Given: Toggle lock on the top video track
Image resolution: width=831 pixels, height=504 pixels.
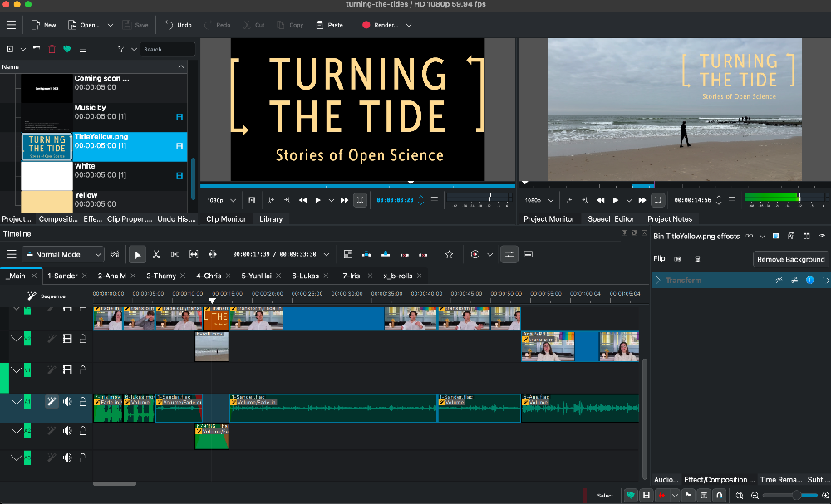Looking at the screenshot, I should click(x=83, y=309).
